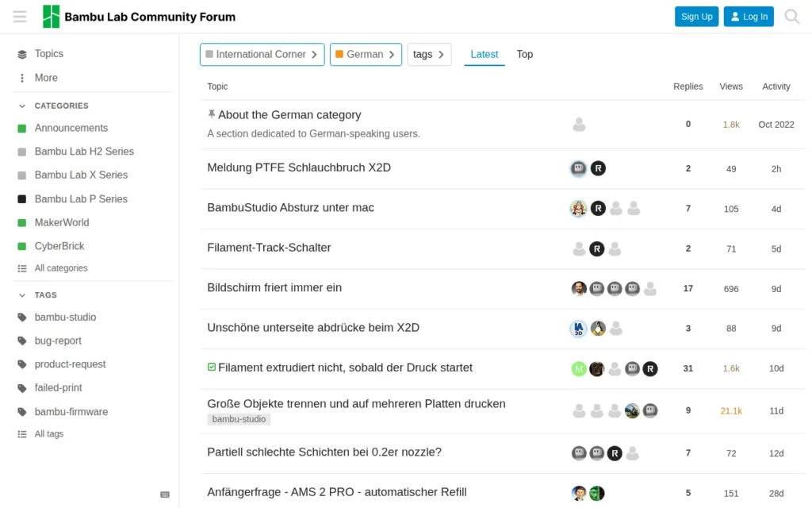Image resolution: width=812 pixels, height=508 pixels.
Task: Open the search magnifier icon
Action: pos(792,17)
